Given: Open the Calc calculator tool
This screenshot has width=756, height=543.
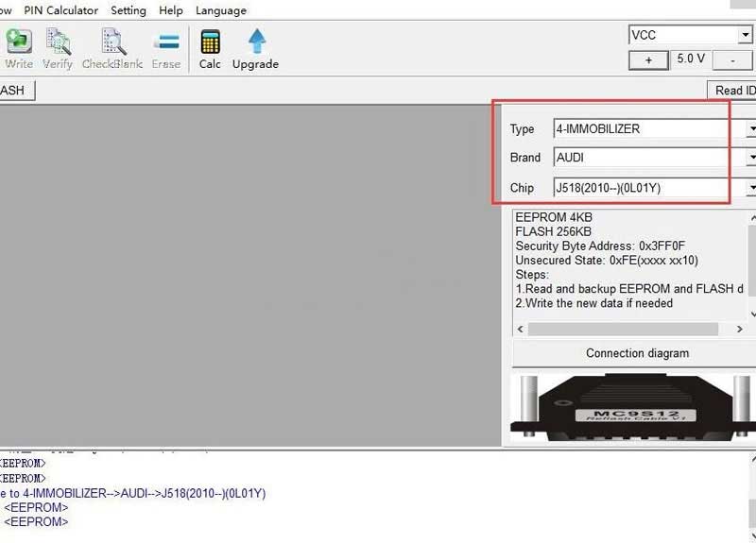Looking at the screenshot, I should point(210,49).
